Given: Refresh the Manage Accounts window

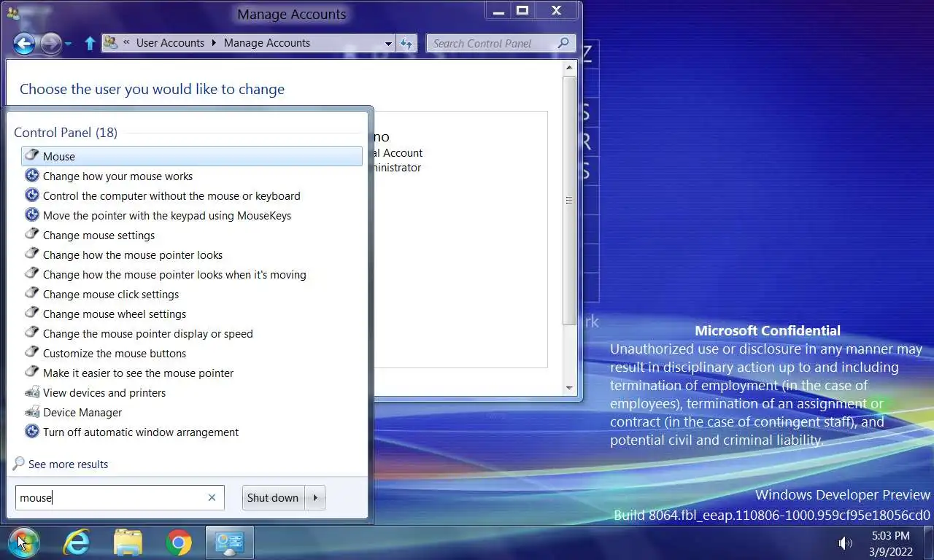Looking at the screenshot, I should [x=406, y=44].
